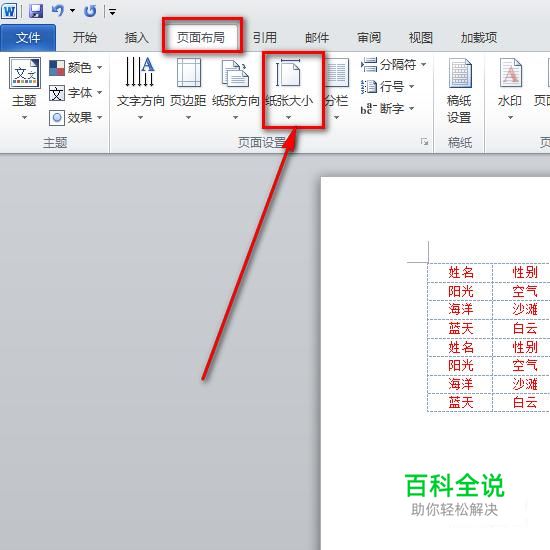
Task: Click the first 性别 table cell
Action: pyautogui.click(x=524, y=273)
